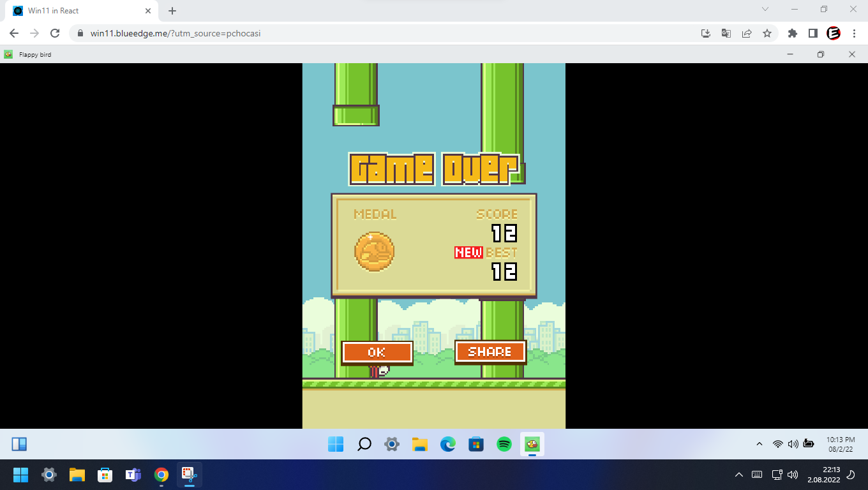Open Settings from the dark host taskbar
The height and width of the screenshot is (490, 868).
tap(49, 475)
